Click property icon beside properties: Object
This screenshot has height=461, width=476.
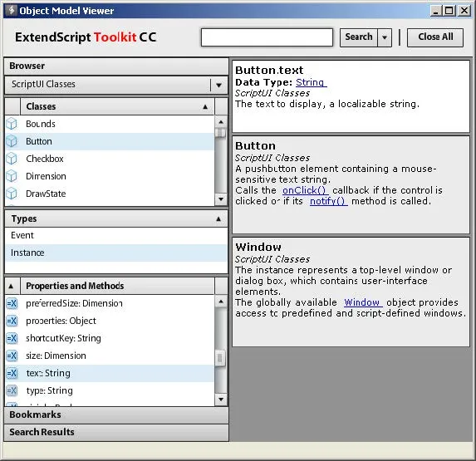(x=12, y=321)
